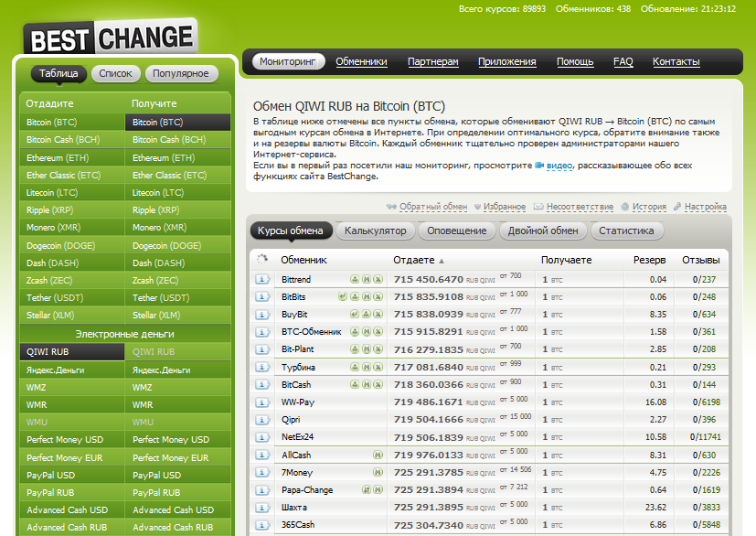Screen dimensions: 756x536
Task: Open Помощь in top navigation
Action: [x=575, y=62]
